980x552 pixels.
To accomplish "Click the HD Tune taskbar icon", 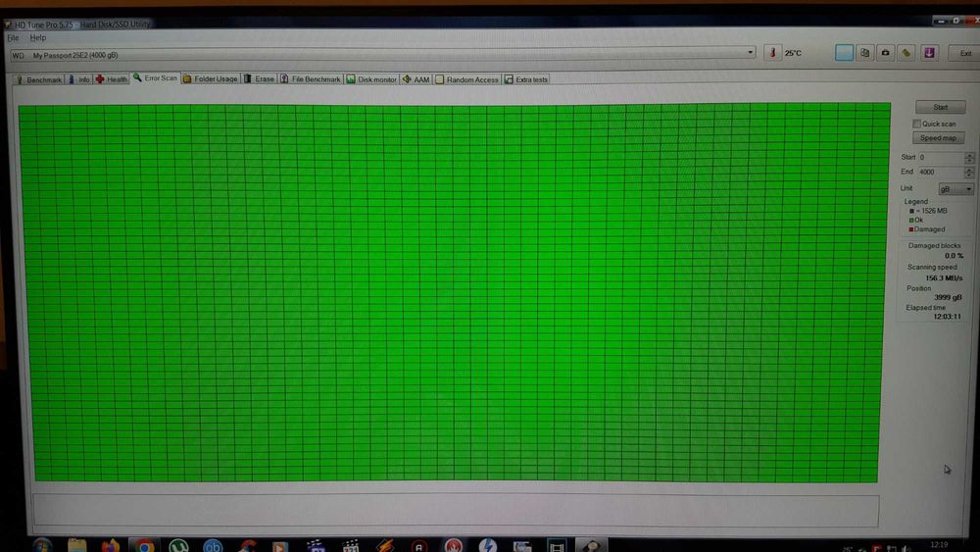I will click(591, 546).
